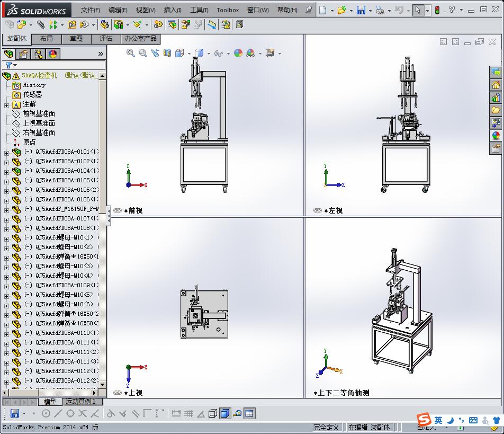Image resolution: width=504 pixels, height=434 pixels.
Task: Open the Design Library icon in task pane
Action: tap(496, 98)
